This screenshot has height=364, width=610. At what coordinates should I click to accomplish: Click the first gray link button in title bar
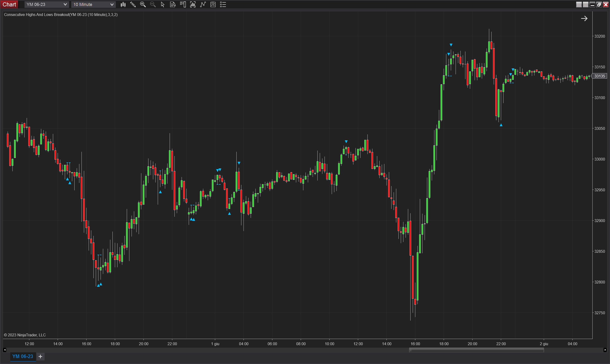(579, 5)
